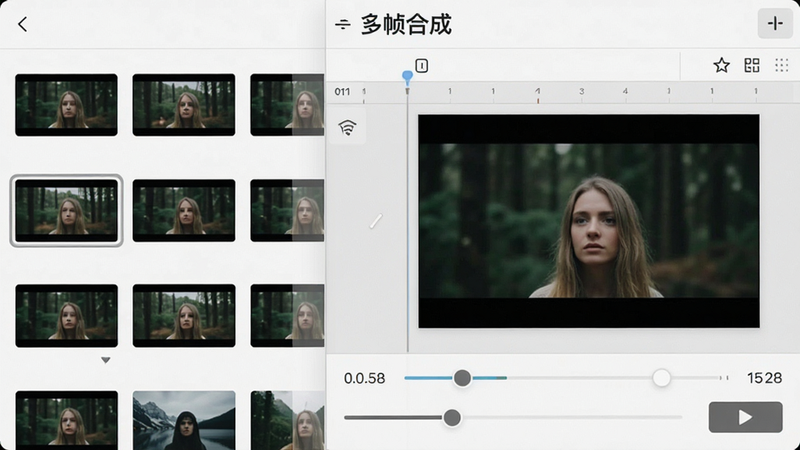Click the wifi signal icon in sidebar
This screenshot has height=450, width=800.
coord(347,127)
